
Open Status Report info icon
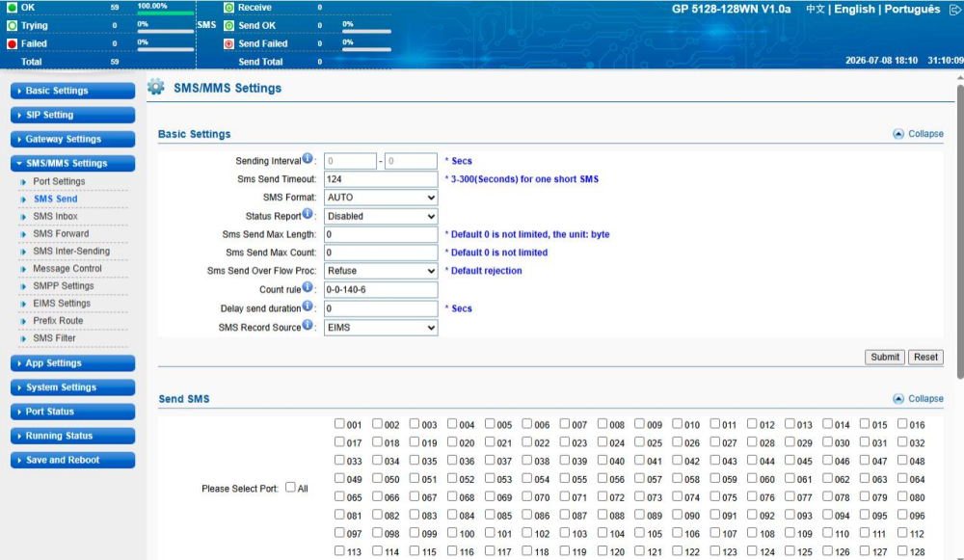click(x=308, y=213)
